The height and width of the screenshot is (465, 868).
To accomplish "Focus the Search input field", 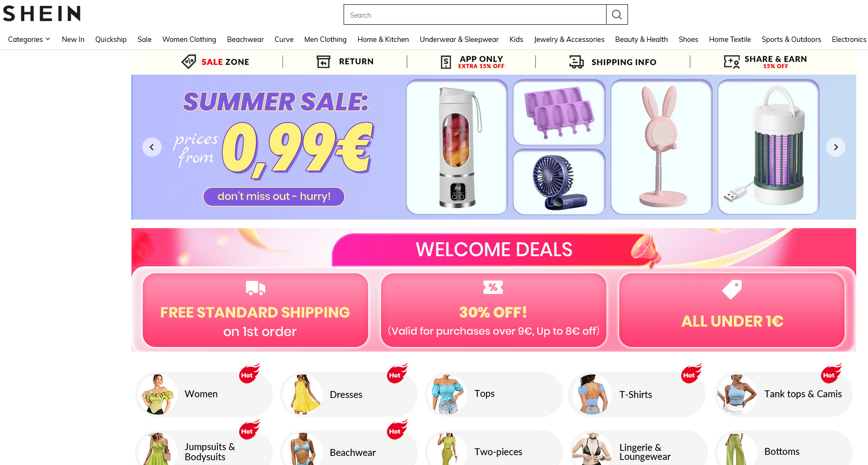I will 475,15.
